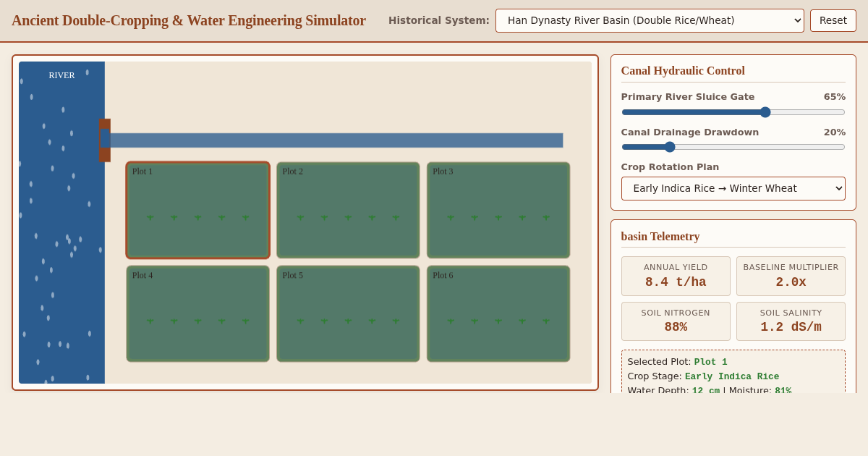Adjust the Primary River Sluice Gate slider
This screenshot has height=456, width=868.
click(733, 112)
